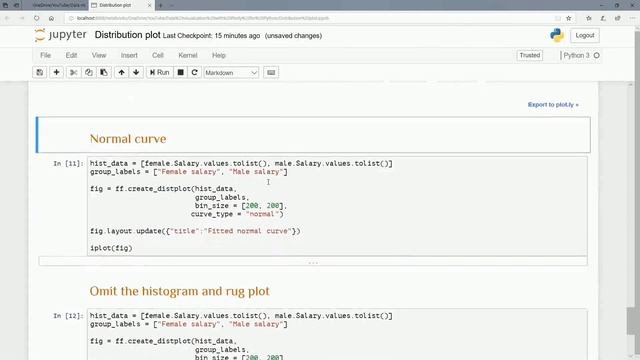Open the Insert menu
Viewport: 640px width, 360px height.
point(129,55)
